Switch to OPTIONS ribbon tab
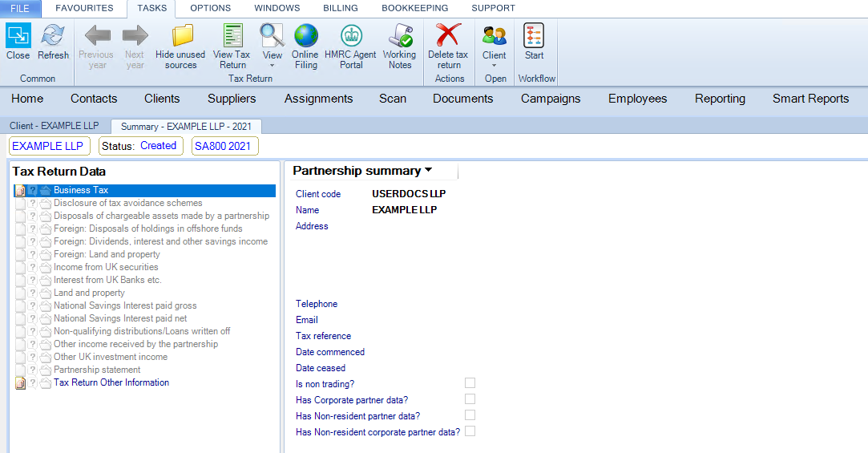This screenshot has width=868, height=453. (210, 8)
